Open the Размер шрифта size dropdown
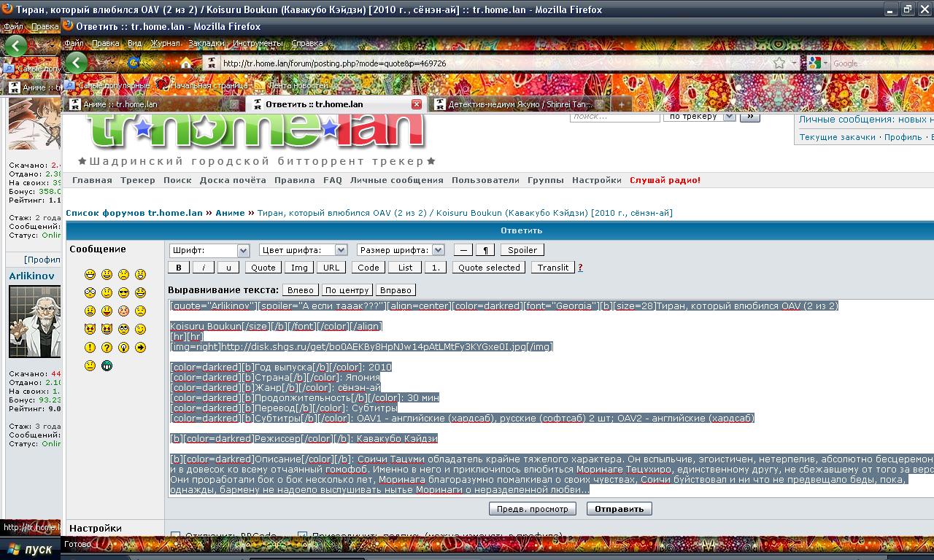Viewport: 934px width, 560px height. [401, 250]
